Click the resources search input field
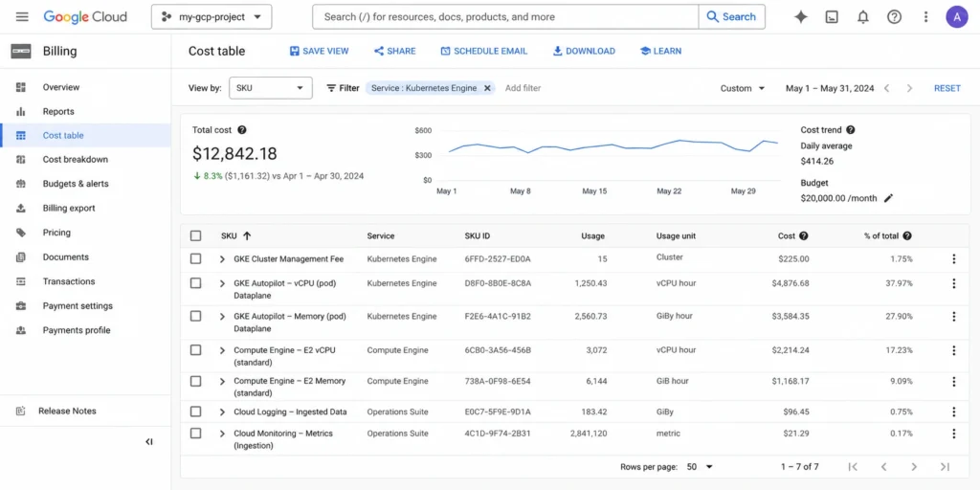Screen dimensions: 980x490 click(505, 17)
